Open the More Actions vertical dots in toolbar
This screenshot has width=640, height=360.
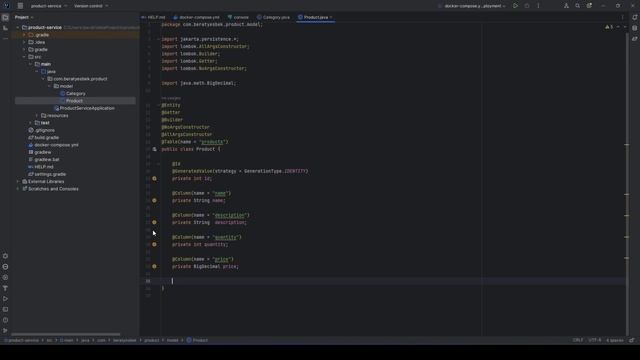coord(538,6)
